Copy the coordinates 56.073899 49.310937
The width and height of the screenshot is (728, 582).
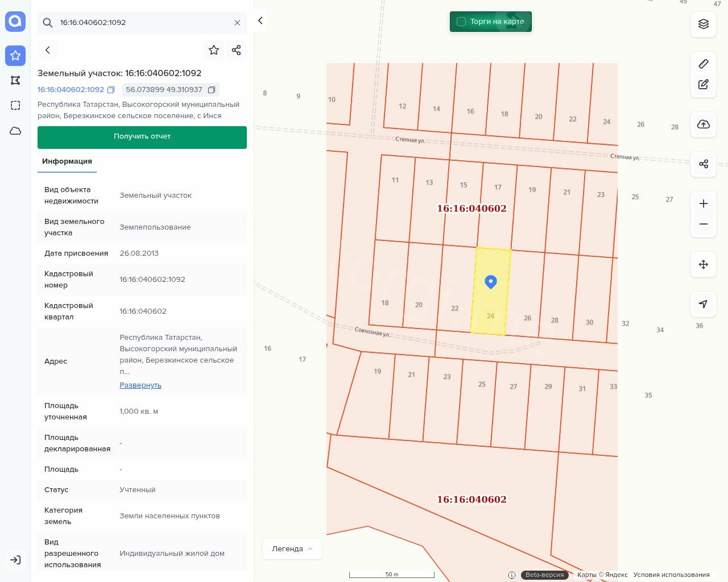tap(212, 90)
